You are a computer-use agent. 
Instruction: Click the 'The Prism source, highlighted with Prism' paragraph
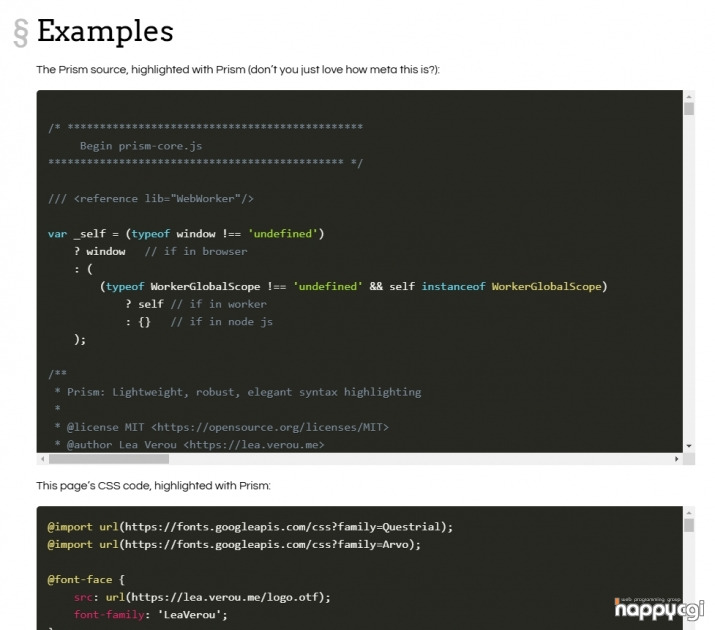pyautogui.click(x=238, y=70)
